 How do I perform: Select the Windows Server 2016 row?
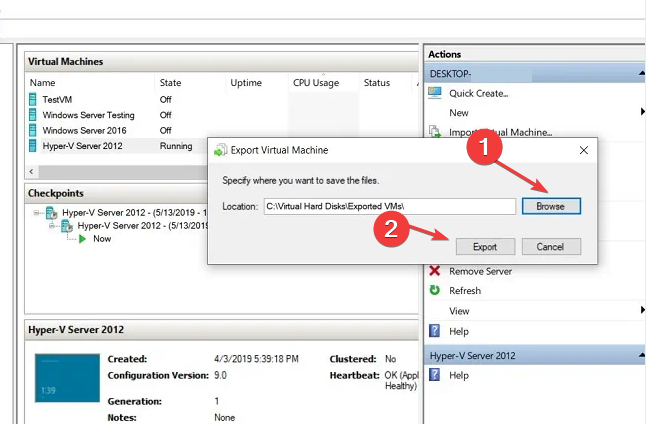click(221, 130)
